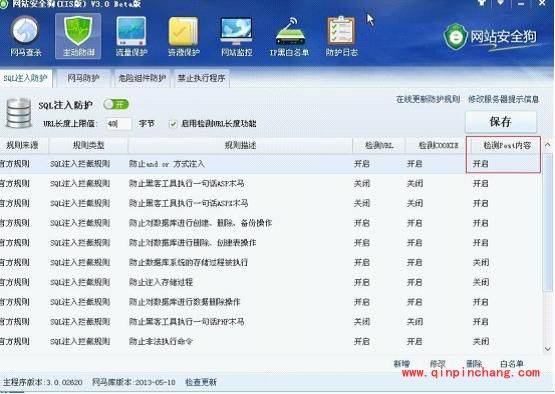Select the 防止黑客工具执行一句话ASP木马 rule
The width and height of the screenshot is (555, 394).
(271, 183)
